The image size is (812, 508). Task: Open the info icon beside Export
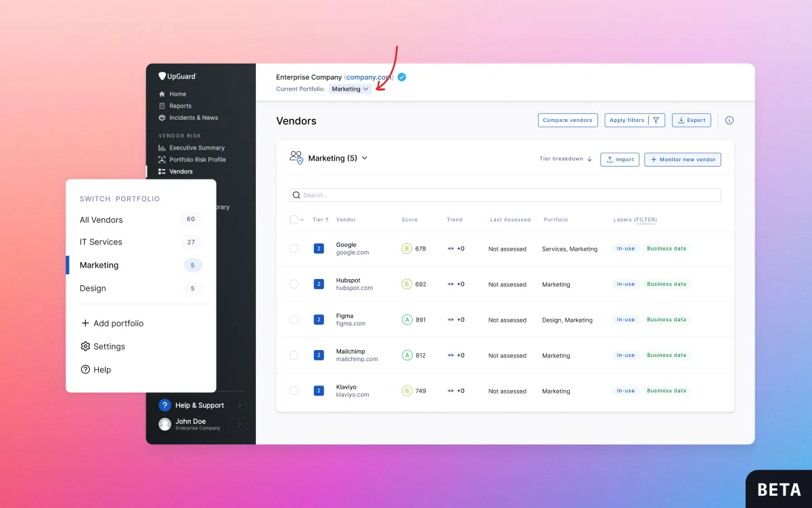(x=729, y=121)
